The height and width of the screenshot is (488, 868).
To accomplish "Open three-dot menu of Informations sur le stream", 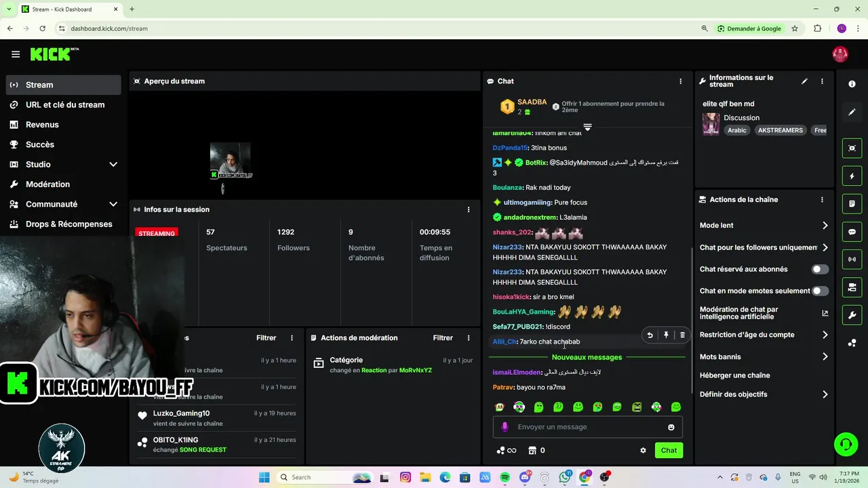I will point(822,81).
